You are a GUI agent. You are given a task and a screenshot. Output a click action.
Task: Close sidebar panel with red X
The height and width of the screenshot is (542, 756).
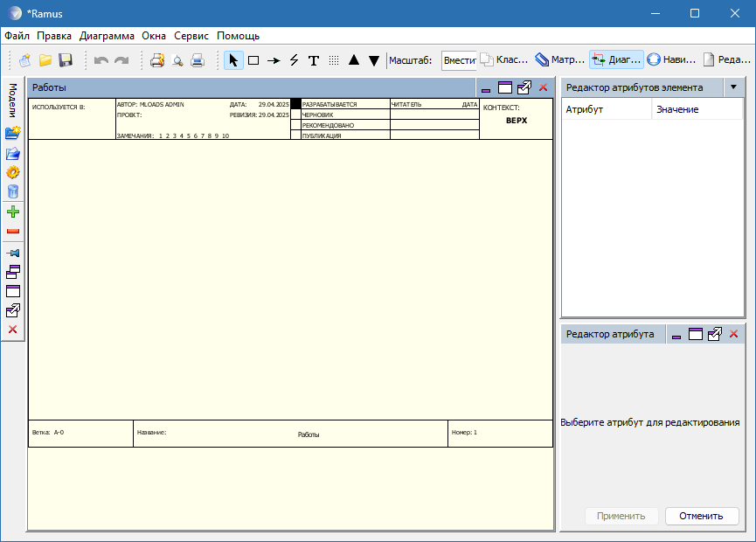click(x=13, y=330)
